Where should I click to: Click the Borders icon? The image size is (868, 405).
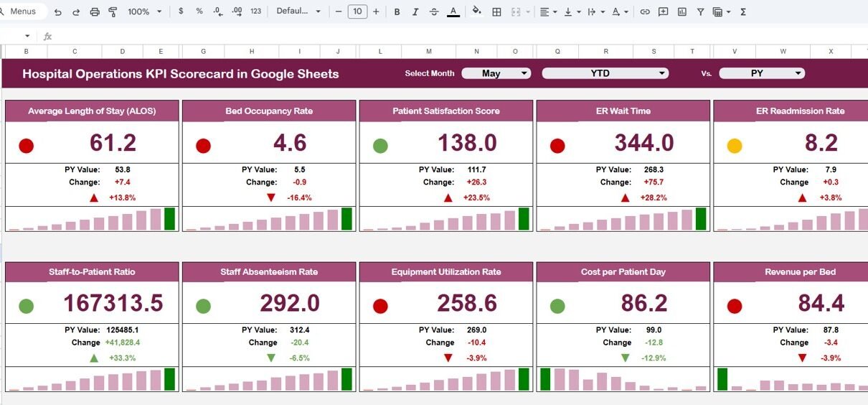click(x=496, y=11)
